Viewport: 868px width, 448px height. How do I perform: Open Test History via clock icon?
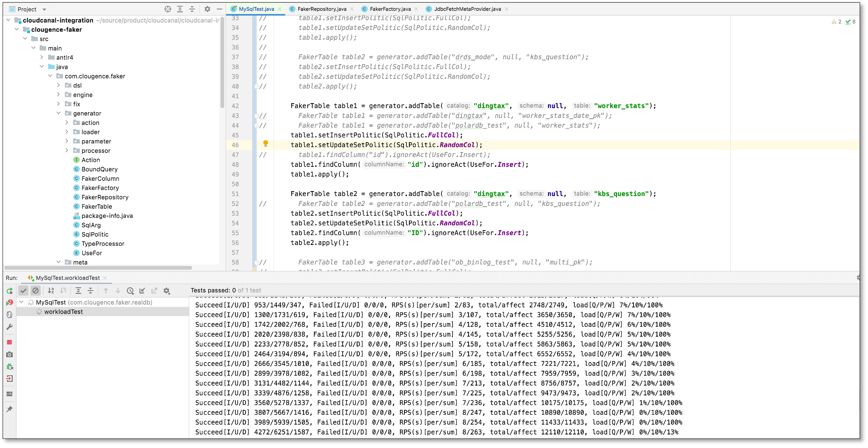[x=130, y=291]
